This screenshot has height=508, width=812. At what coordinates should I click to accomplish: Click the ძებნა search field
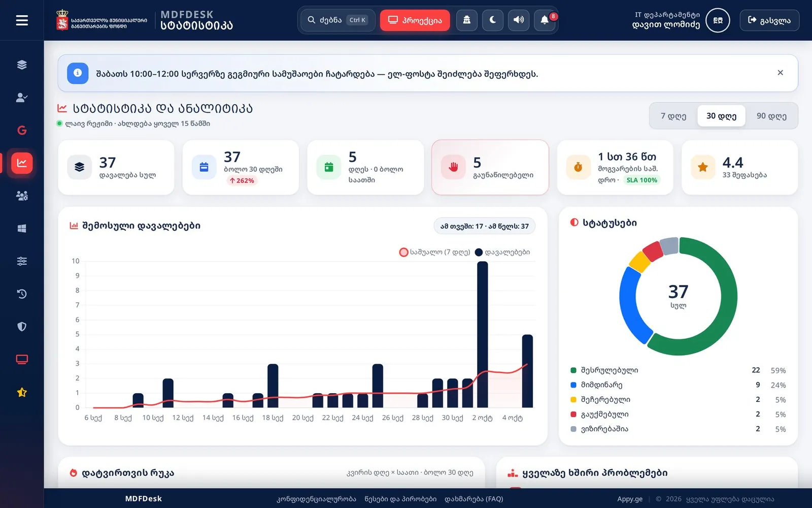337,20
